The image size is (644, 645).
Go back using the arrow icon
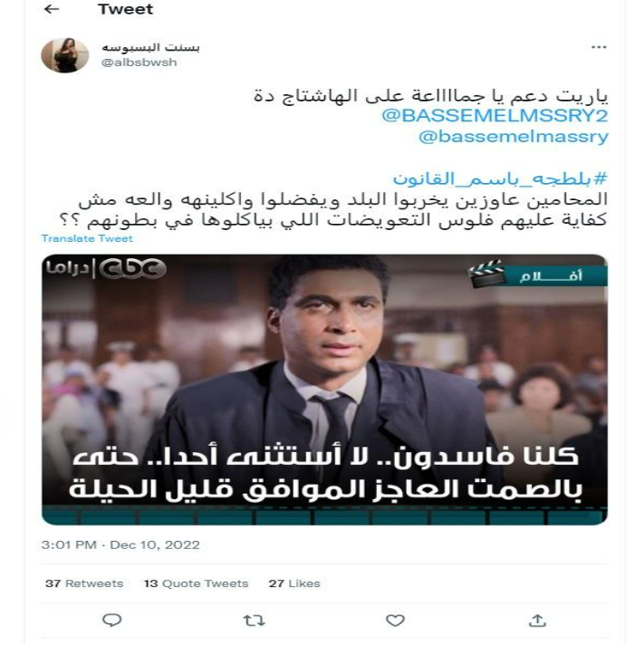pyautogui.click(x=52, y=9)
